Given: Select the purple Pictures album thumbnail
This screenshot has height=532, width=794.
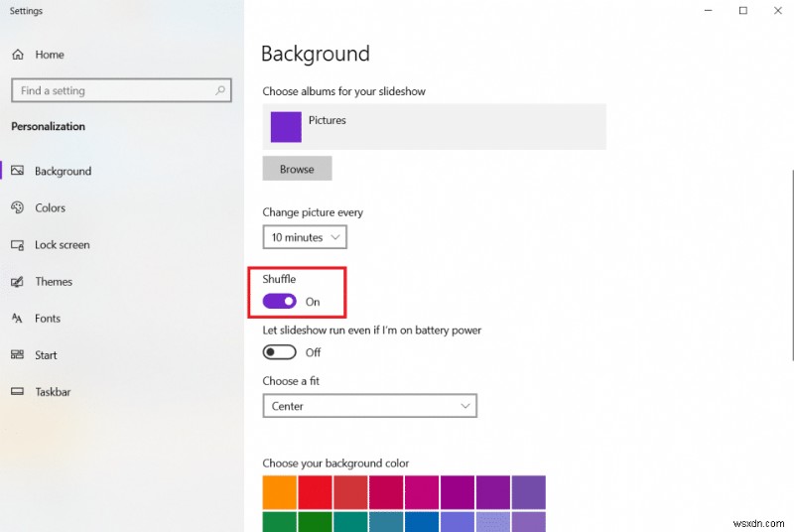Looking at the screenshot, I should pos(286,126).
